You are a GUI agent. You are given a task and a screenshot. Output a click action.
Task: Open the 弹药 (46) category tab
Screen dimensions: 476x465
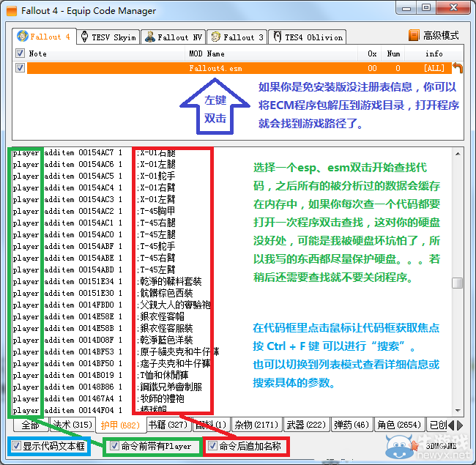(x=352, y=425)
